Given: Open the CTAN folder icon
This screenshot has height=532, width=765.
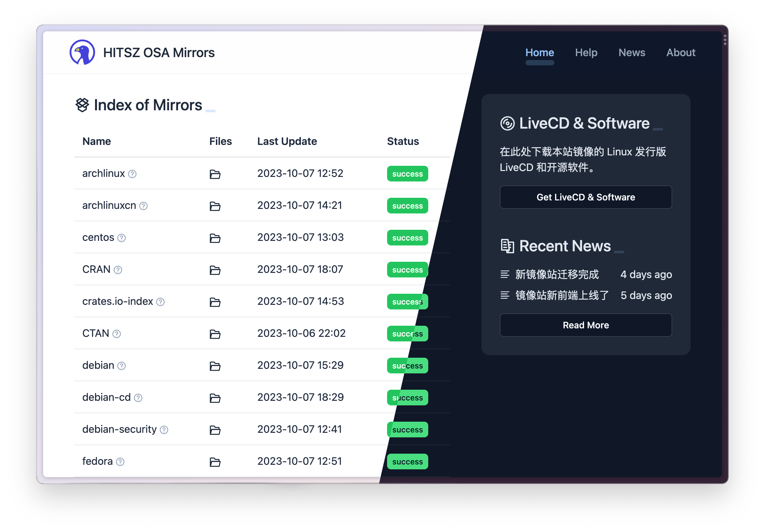Looking at the screenshot, I should 215,334.
